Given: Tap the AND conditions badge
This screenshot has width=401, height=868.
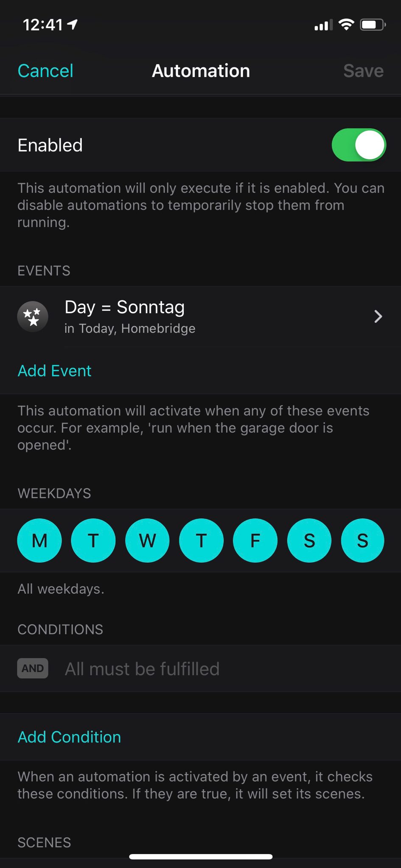Looking at the screenshot, I should point(33,668).
